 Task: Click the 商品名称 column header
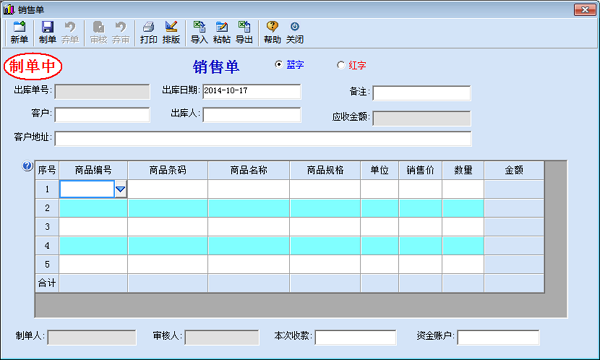click(x=249, y=170)
